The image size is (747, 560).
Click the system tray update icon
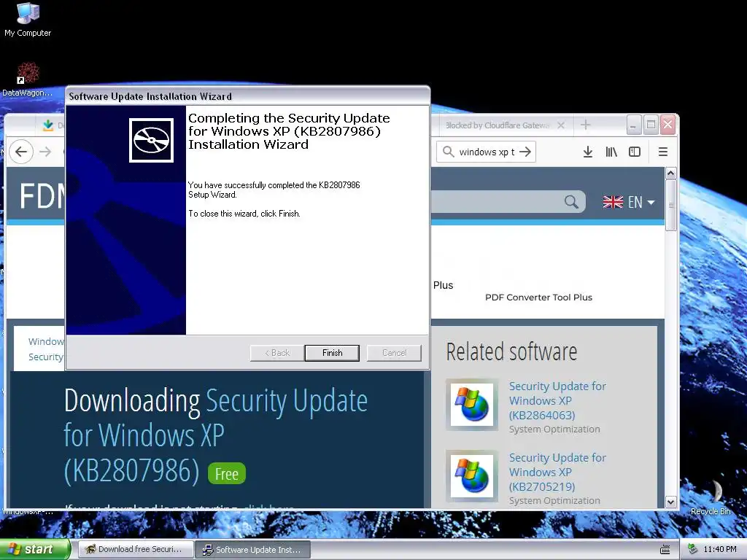[x=693, y=550]
